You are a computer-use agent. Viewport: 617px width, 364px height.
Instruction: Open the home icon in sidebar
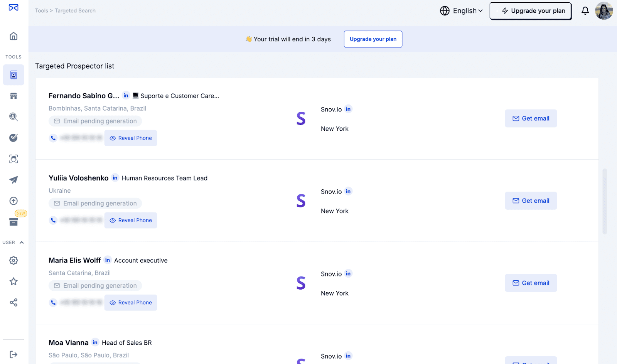(x=13, y=36)
